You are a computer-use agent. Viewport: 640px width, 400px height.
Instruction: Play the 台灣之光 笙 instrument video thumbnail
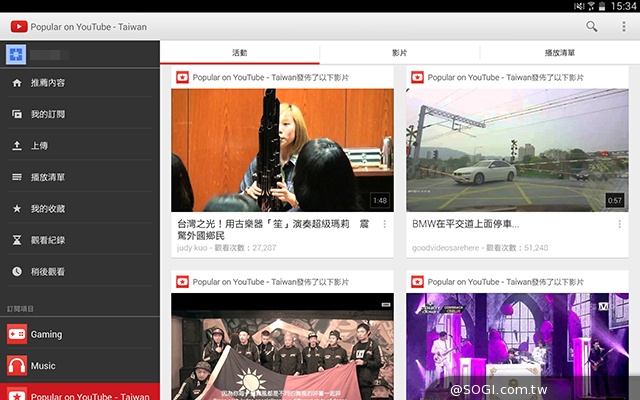click(x=282, y=150)
